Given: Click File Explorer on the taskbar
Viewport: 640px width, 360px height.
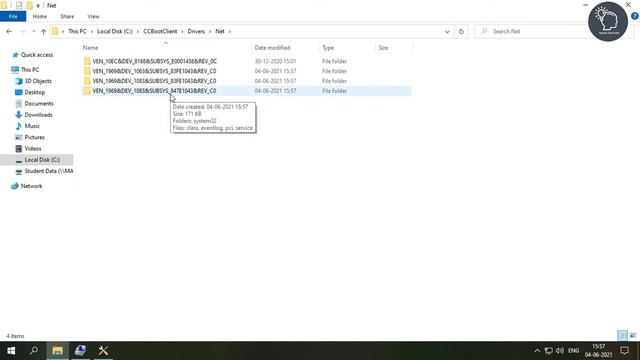Looking at the screenshot, I should [57, 351].
